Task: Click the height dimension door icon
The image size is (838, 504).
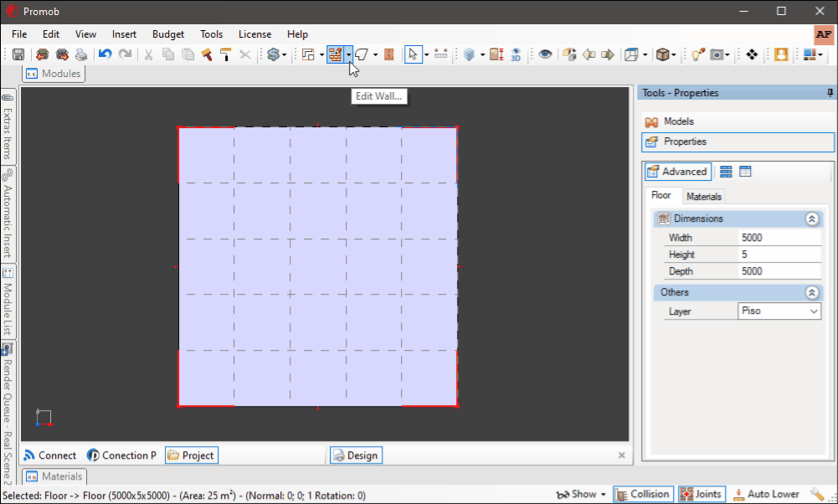Action: point(496,54)
